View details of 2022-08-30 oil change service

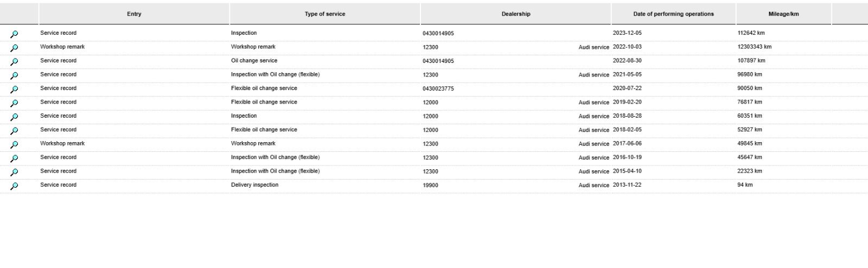(x=14, y=62)
